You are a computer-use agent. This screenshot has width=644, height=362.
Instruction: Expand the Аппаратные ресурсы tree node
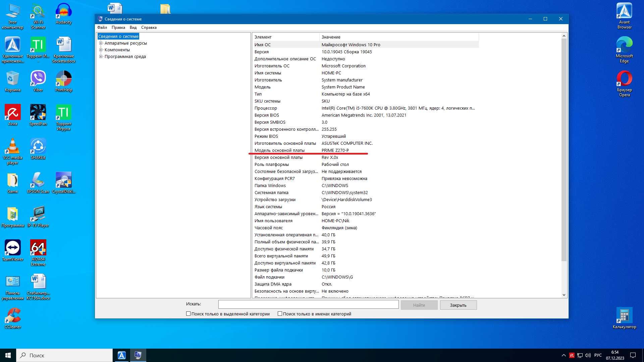pyautogui.click(x=101, y=43)
